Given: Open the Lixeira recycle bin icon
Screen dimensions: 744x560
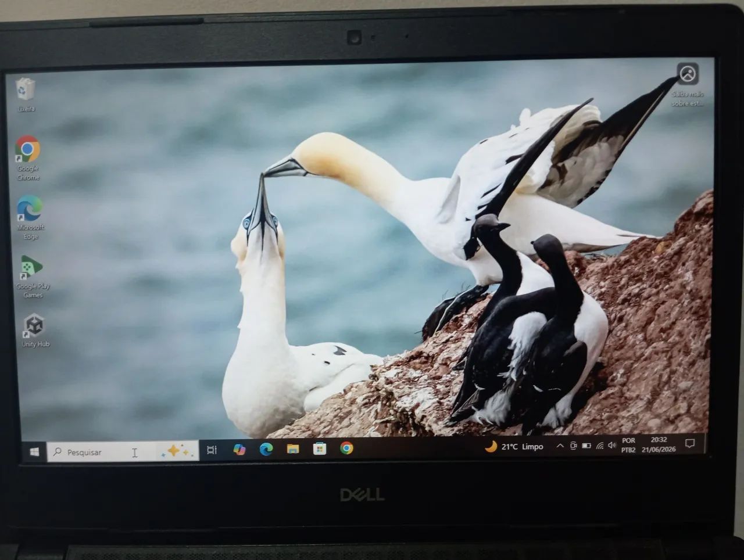Looking at the screenshot, I should coord(26,95).
